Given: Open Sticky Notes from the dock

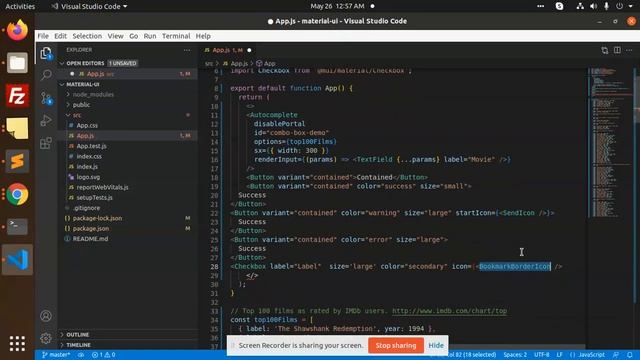Looking at the screenshot, I should (x=17, y=128).
